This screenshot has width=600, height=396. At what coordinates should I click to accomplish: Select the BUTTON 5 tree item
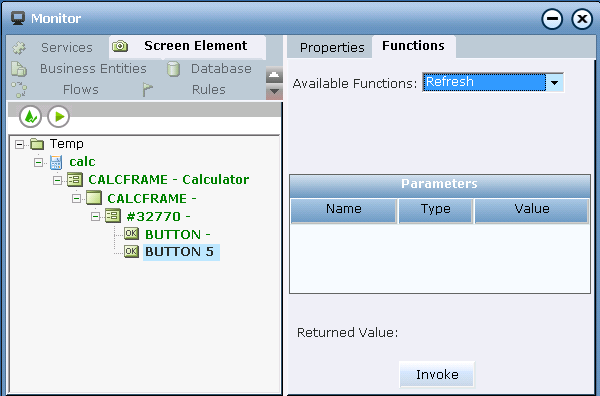coord(179,252)
